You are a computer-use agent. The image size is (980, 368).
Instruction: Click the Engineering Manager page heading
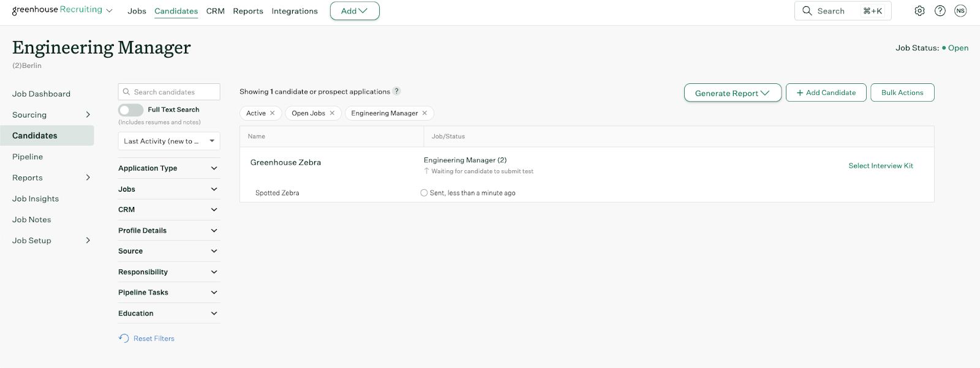[x=102, y=47]
